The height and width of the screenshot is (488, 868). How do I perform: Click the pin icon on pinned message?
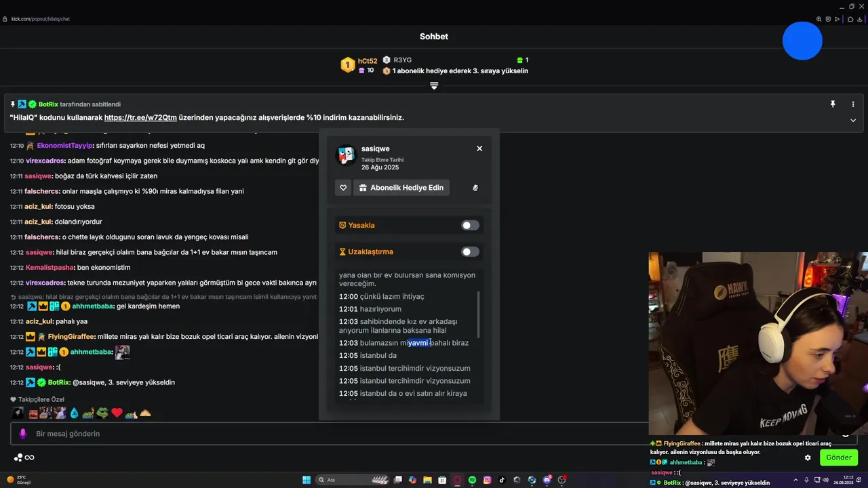click(x=833, y=104)
